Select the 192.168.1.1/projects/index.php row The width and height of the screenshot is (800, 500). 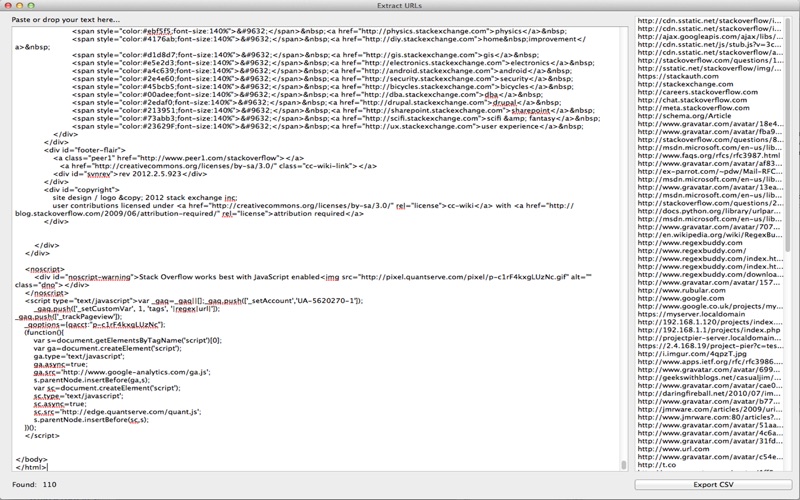click(709, 330)
